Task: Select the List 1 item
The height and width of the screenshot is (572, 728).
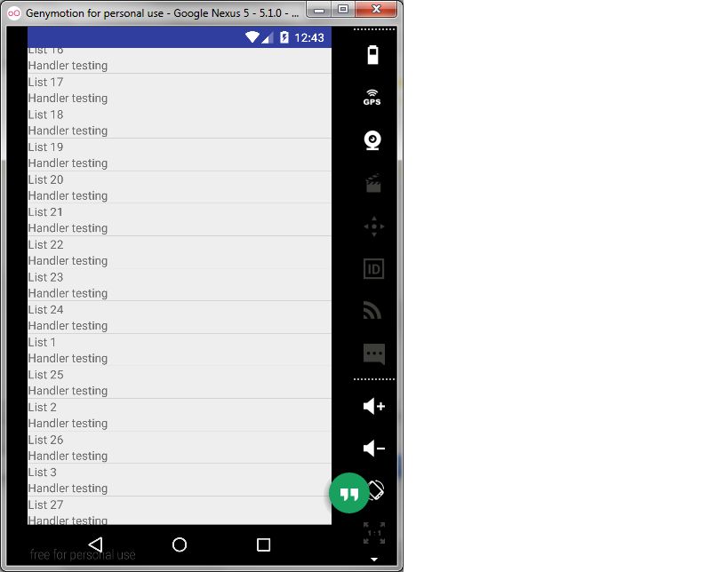Action: point(180,350)
